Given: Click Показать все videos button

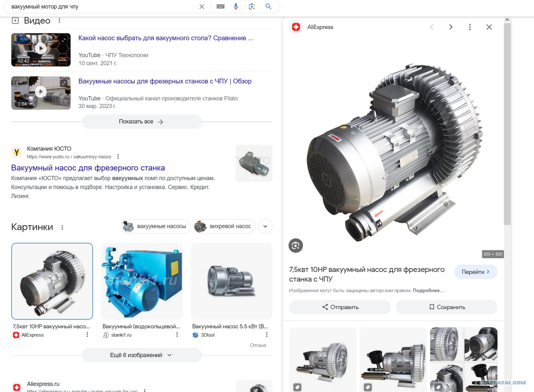Looking at the screenshot, I should click(142, 122).
